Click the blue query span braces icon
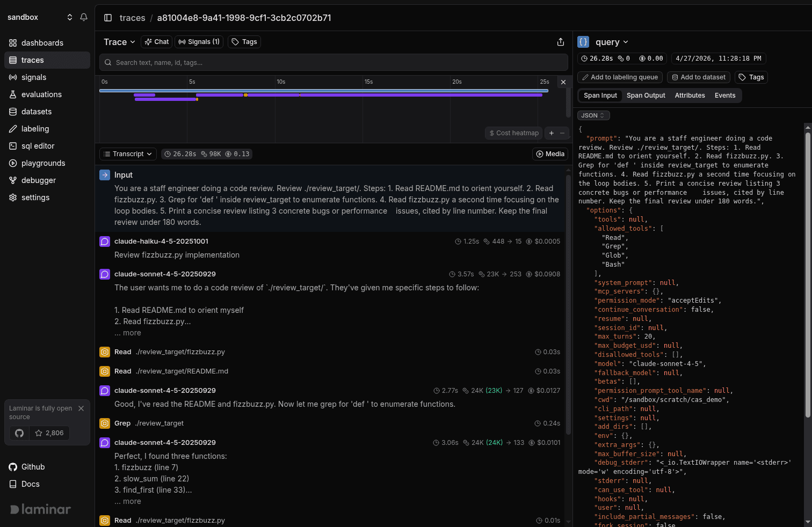Screen dimensions: 812x527 point(583,42)
